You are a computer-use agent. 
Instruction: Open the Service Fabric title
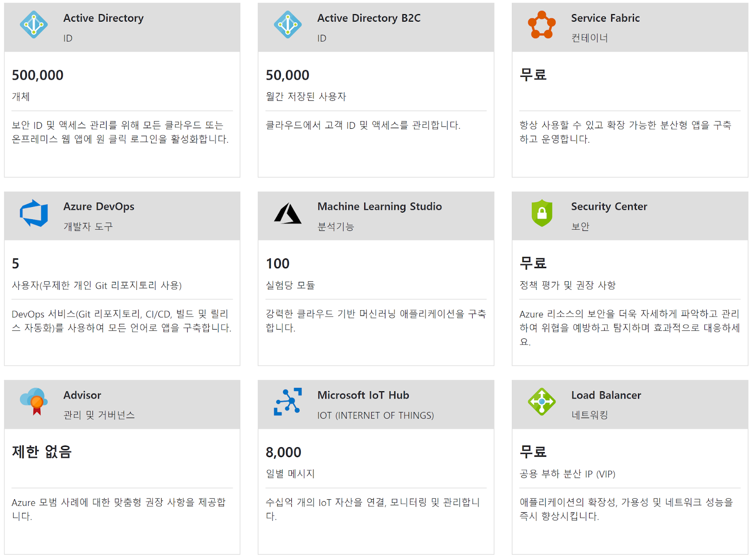tap(606, 18)
